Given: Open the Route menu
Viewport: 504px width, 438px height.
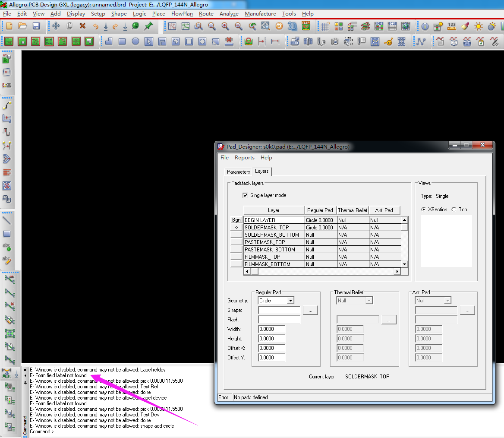Looking at the screenshot, I should click(x=206, y=14).
